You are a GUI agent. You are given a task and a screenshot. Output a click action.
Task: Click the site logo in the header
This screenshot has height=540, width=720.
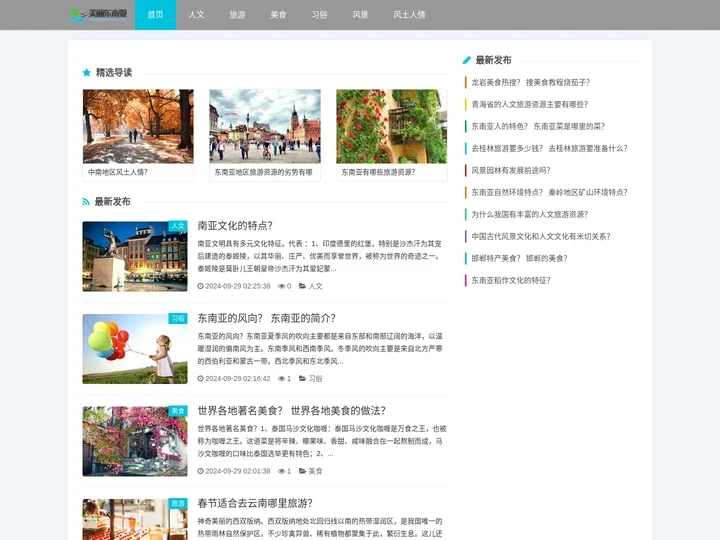[97, 15]
